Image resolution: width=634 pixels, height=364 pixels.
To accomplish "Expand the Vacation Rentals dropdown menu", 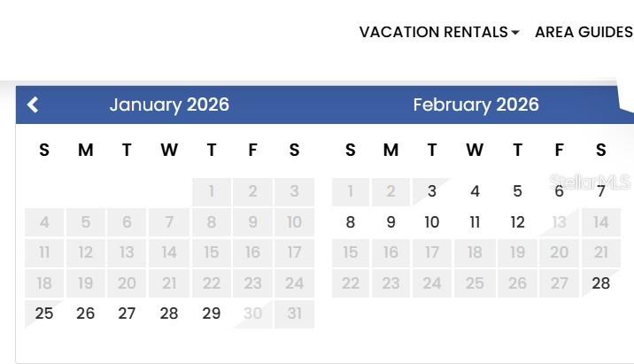I will (x=438, y=32).
